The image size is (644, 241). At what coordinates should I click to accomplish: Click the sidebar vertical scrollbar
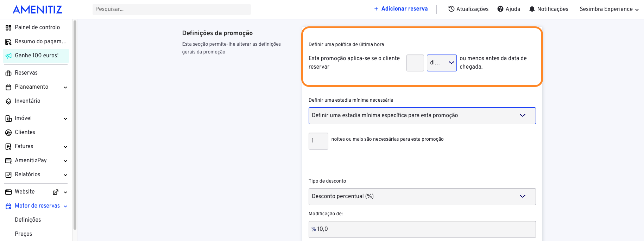click(x=75, y=125)
